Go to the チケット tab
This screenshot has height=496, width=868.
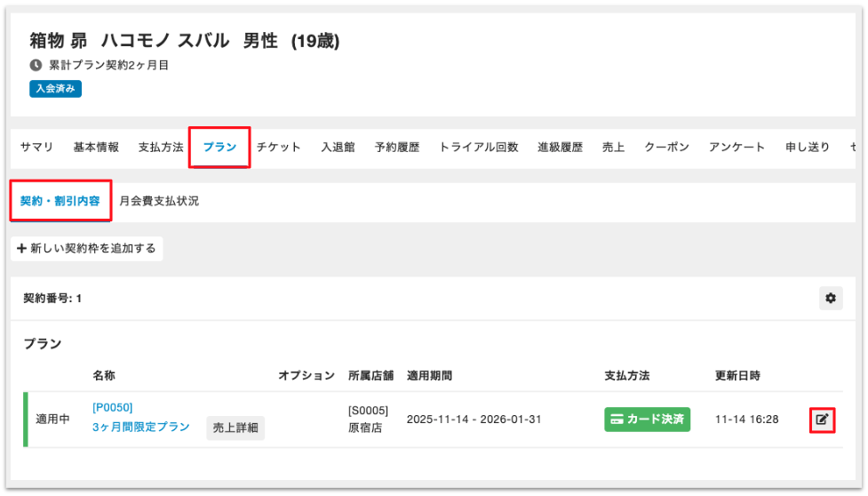pyautogui.click(x=279, y=148)
